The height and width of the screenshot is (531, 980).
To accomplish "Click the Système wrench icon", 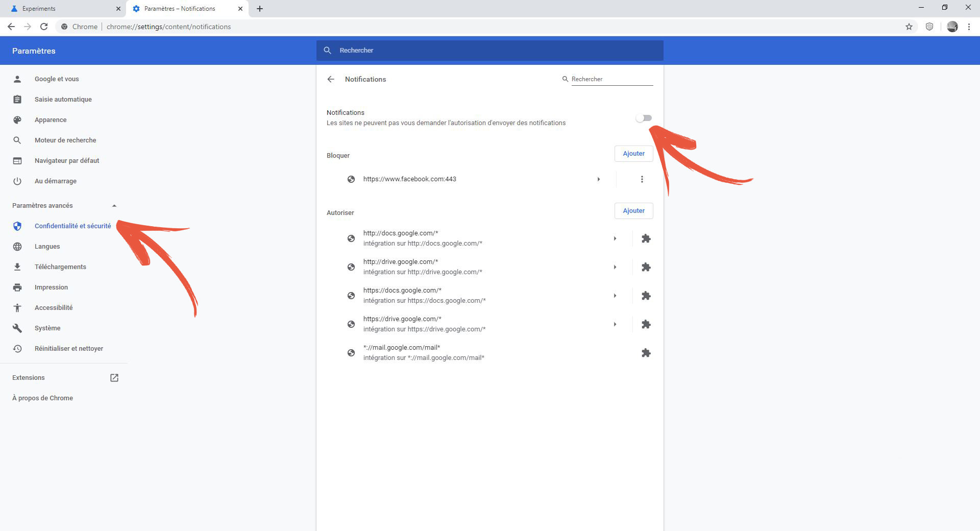I will click(x=17, y=328).
